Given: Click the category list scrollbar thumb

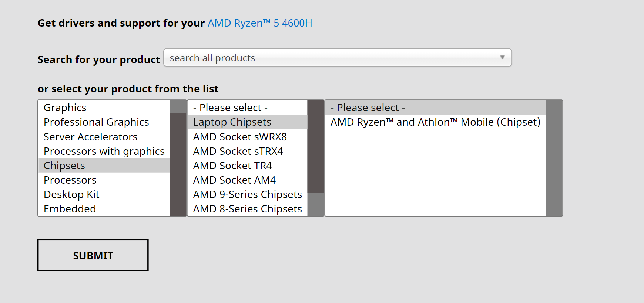Looking at the screenshot, I should 178,164.
